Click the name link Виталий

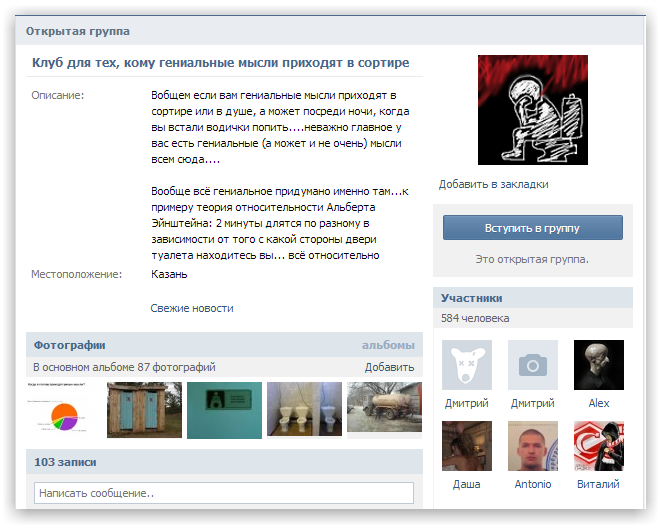pos(598,484)
